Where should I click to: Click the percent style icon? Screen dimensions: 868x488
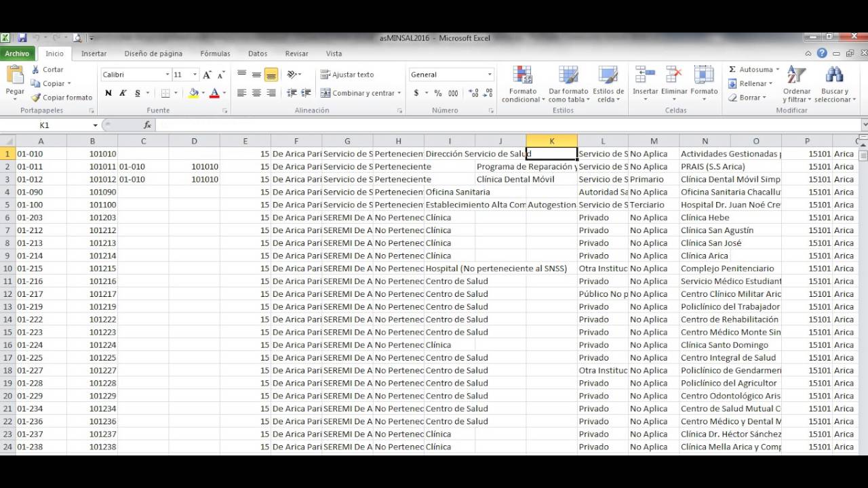tap(438, 93)
